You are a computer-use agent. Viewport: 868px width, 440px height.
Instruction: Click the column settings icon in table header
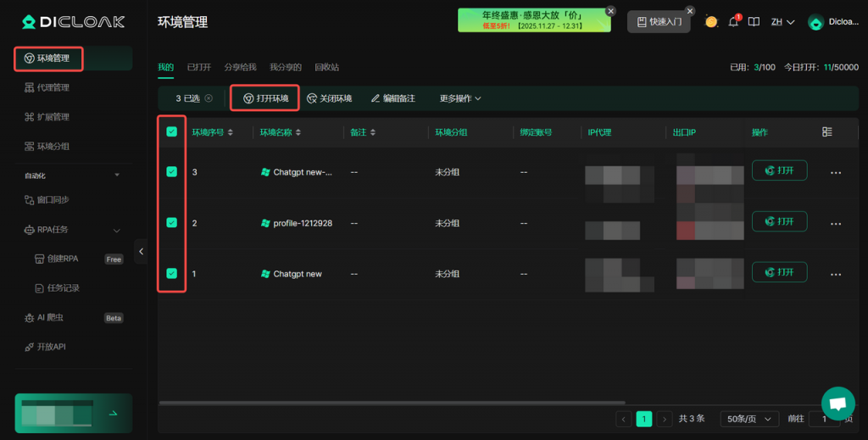coord(827,132)
